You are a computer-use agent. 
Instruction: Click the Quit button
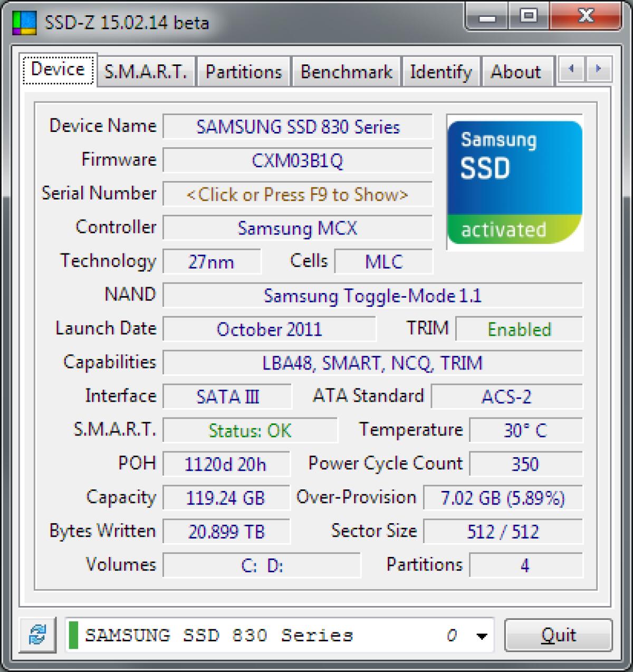[558, 635]
